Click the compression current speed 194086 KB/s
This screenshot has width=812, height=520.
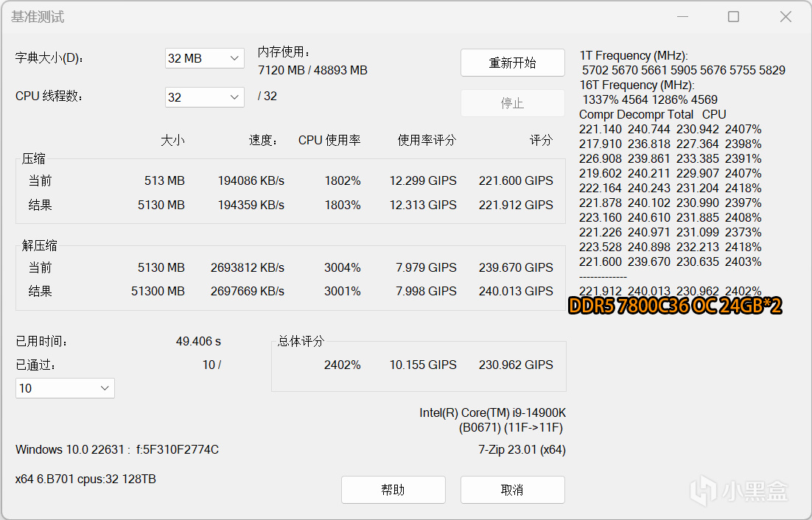[x=251, y=180]
